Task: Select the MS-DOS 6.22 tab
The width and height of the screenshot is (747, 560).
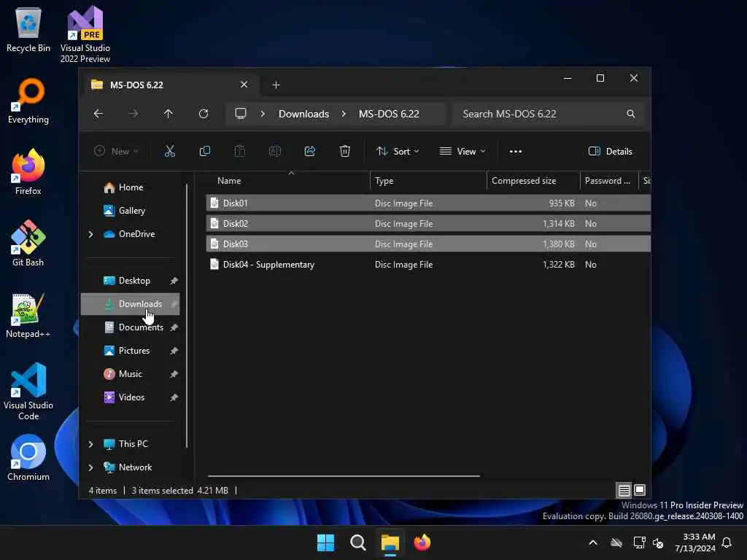Action: point(170,85)
